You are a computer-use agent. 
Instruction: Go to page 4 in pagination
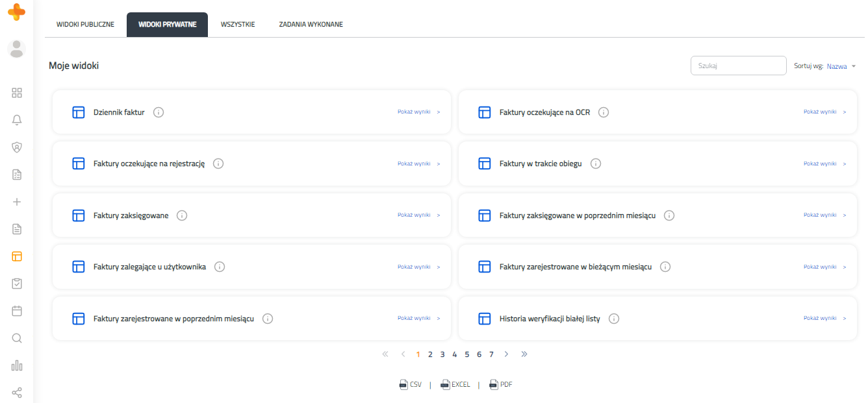(455, 354)
